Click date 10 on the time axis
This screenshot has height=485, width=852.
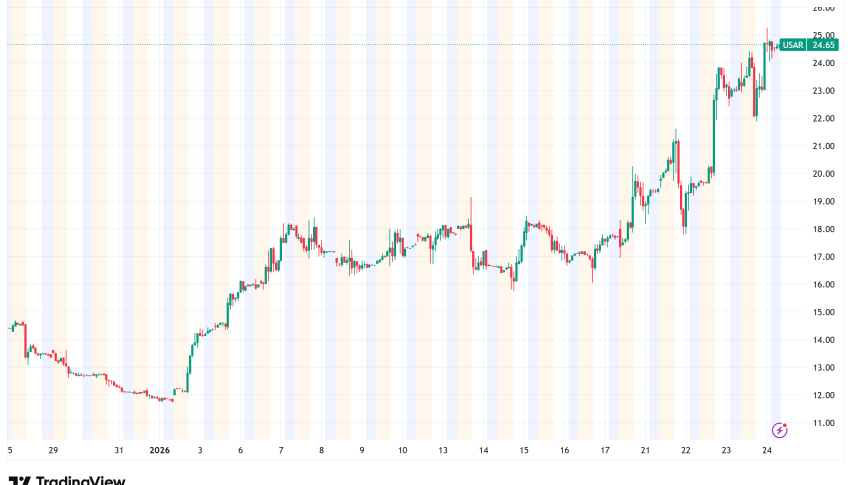coord(402,451)
